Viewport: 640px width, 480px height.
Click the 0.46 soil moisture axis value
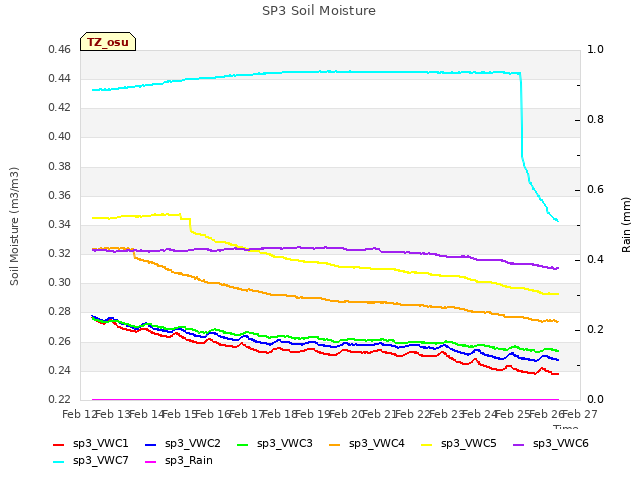click(60, 50)
